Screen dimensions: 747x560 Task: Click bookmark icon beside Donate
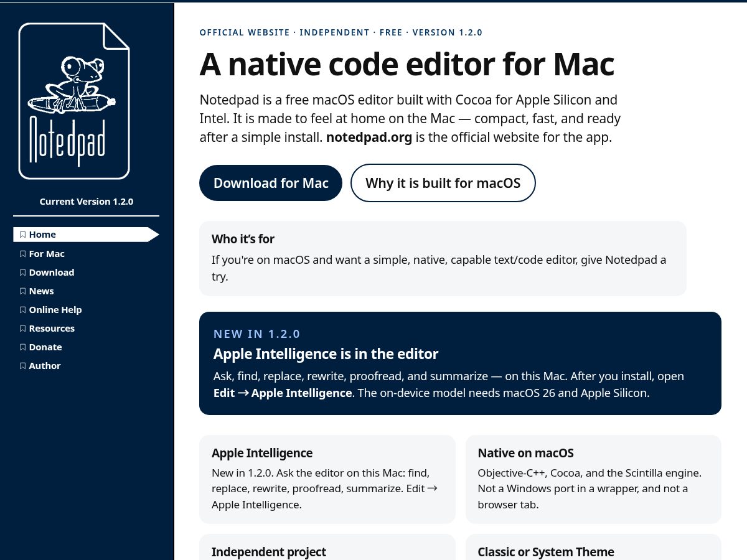tap(23, 347)
